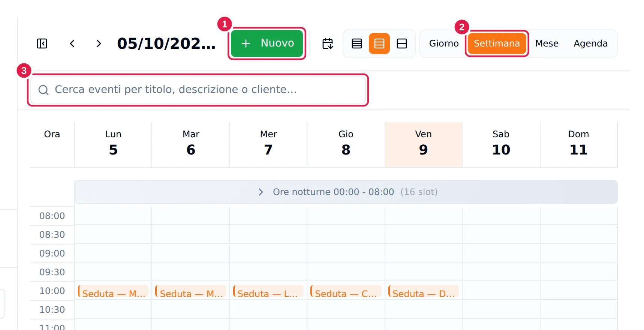Click the 08:00 time label
This screenshot has height=330, width=644.
pyautogui.click(x=52, y=216)
